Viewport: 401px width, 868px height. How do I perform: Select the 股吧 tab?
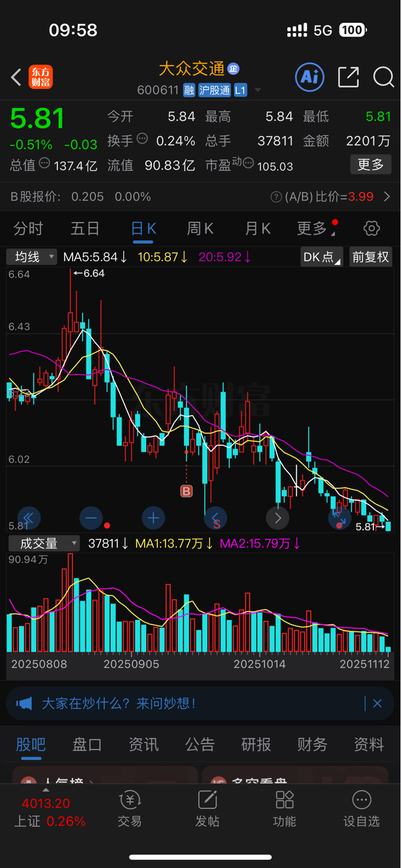click(x=31, y=744)
